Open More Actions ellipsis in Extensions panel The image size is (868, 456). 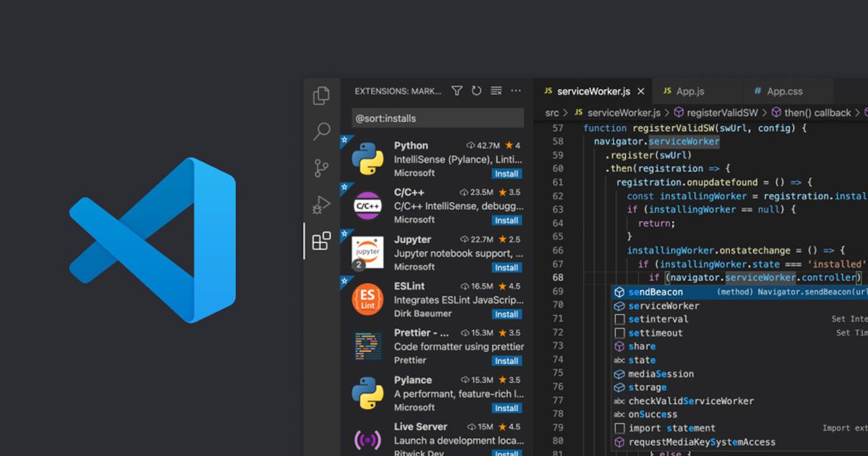(x=515, y=90)
